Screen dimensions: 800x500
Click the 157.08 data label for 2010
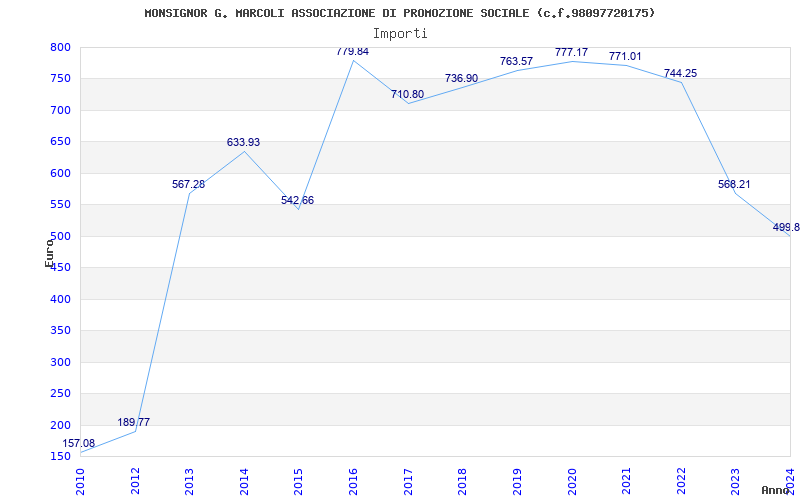click(79, 443)
